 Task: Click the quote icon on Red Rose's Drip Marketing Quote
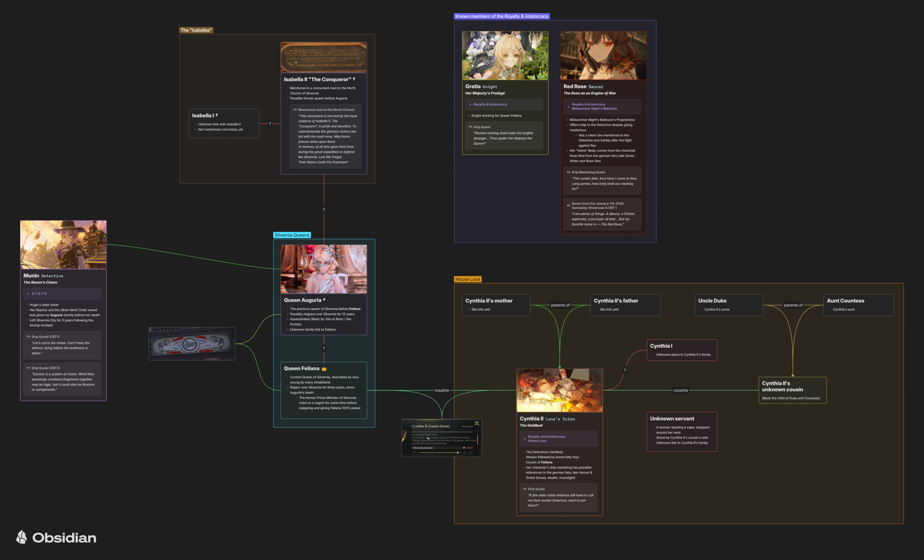coord(569,172)
